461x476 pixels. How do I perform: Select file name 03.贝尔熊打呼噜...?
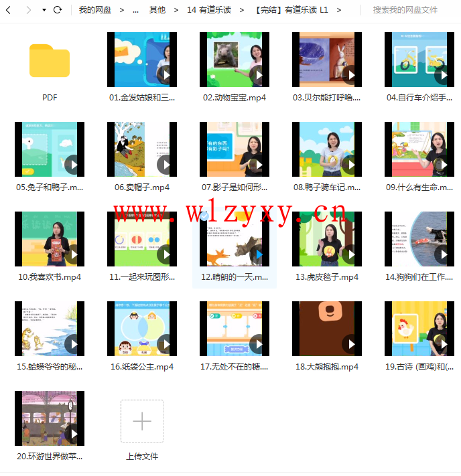click(327, 98)
